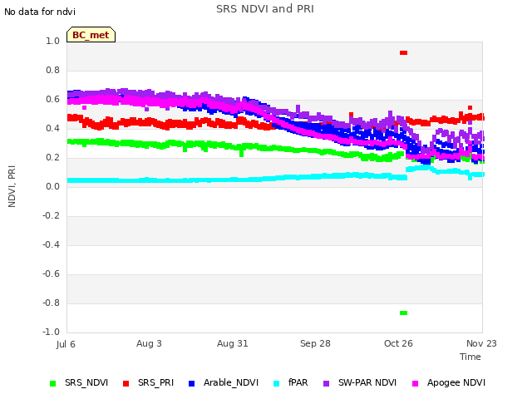Click the Nov 23 x-axis label
The image size is (532, 399).
pyautogui.click(x=481, y=343)
